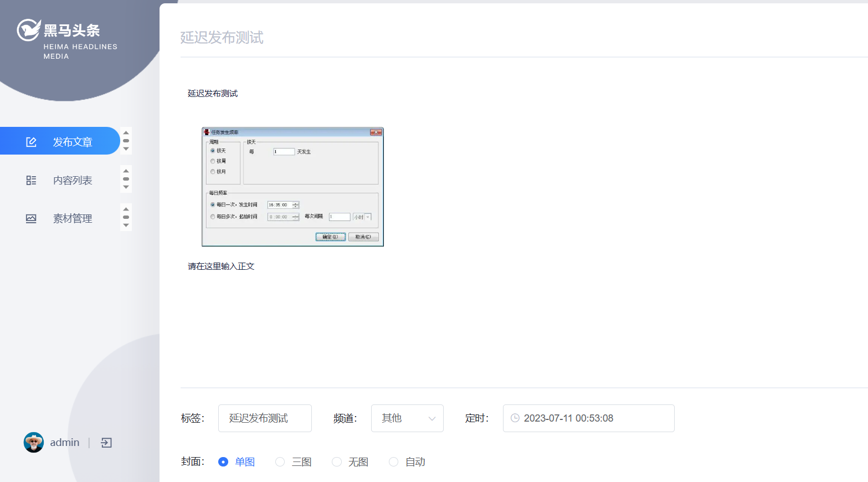Click the 素材管理 picture icon
Viewport: 868px width, 482px height.
(31, 218)
